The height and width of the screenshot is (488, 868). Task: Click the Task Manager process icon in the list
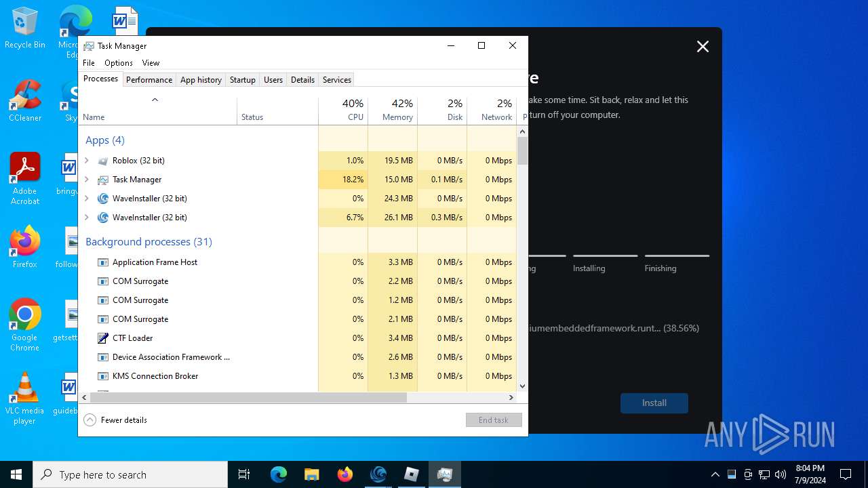click(103, 180)
